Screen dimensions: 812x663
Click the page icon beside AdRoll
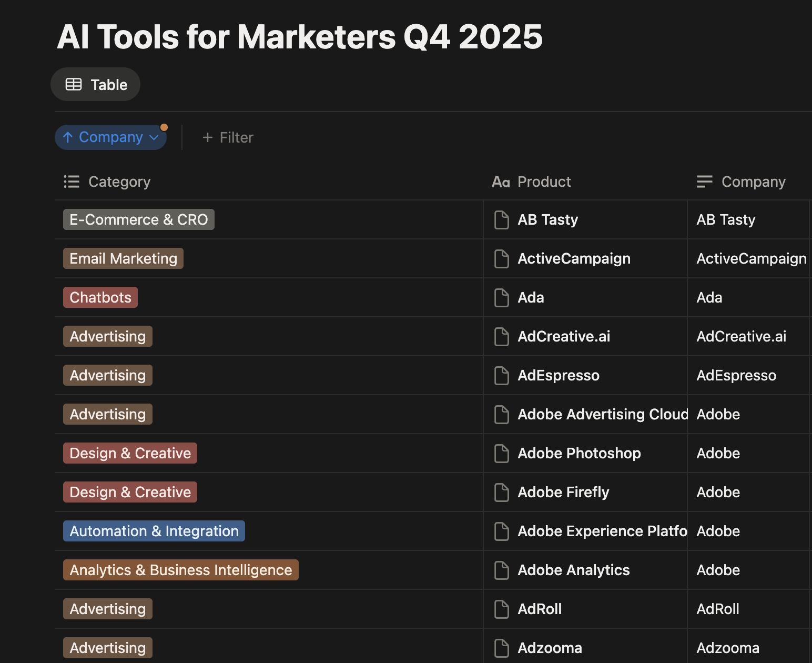coord(501,609)
